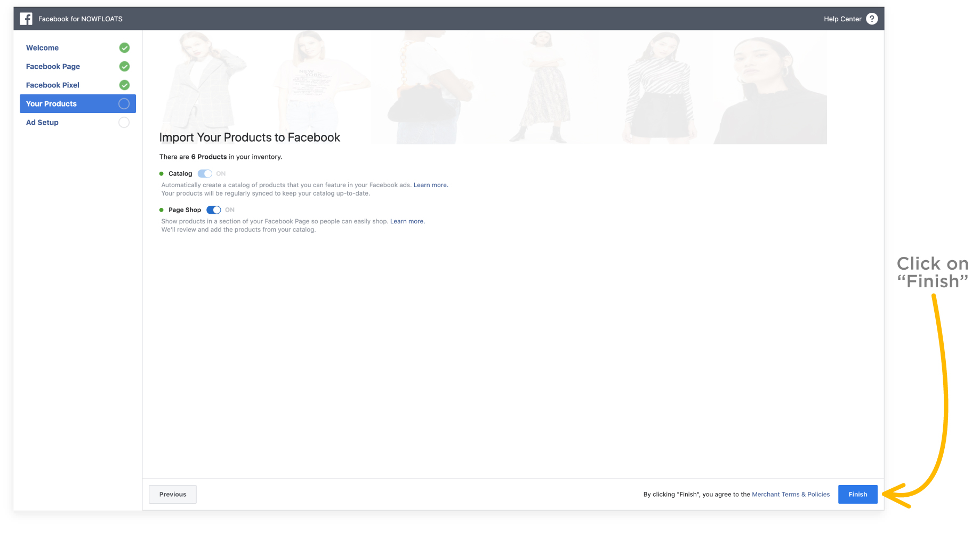This screenshot has width=980, height=533.
Task: Open the Facebook Page step
Action: pyautogui.click(x=53, y=67)
